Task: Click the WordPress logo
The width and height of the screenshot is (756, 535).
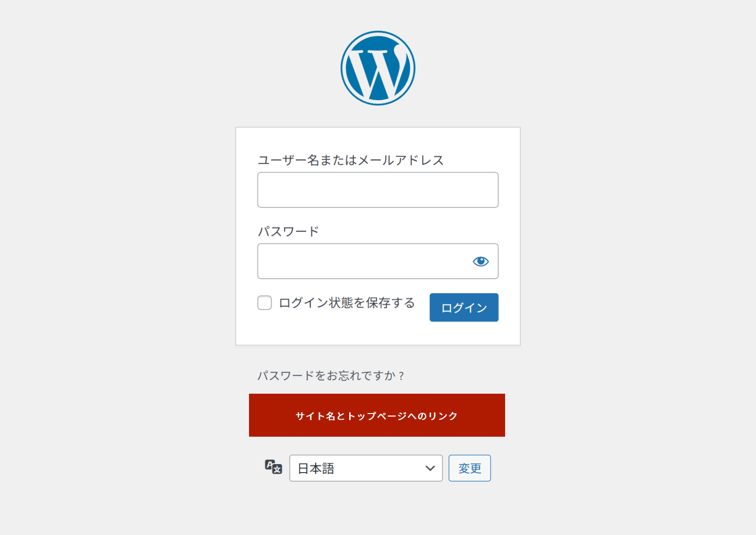Action: point(378,68)
